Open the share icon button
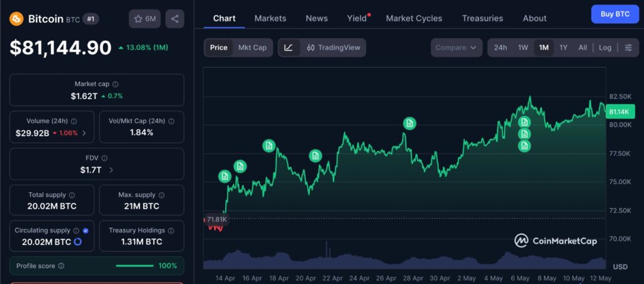The height and width of the screenshot is (284, 644). (x=175, y=19)
